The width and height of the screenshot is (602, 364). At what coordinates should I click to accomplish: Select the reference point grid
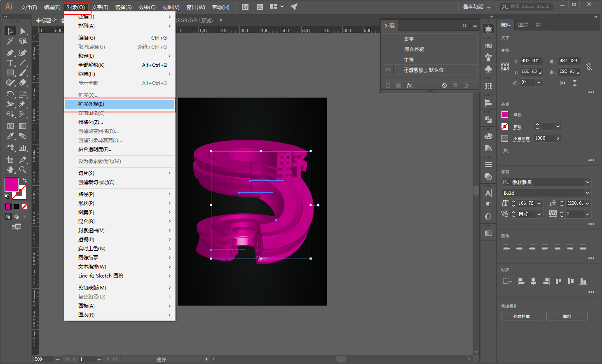pos(505,66)
